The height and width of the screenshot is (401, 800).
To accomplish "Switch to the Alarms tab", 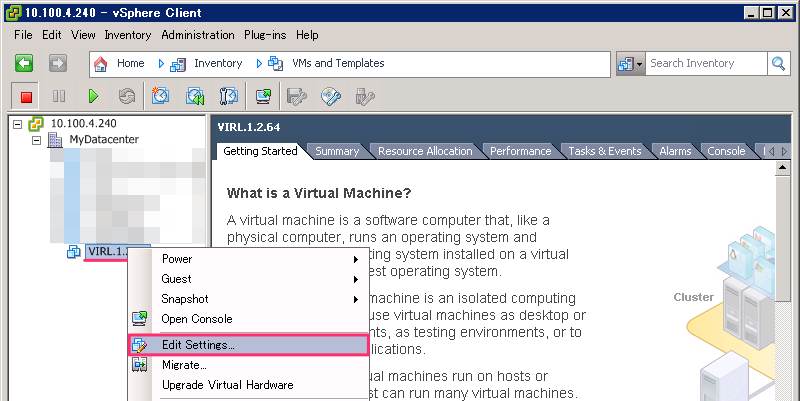I will 675,152.
